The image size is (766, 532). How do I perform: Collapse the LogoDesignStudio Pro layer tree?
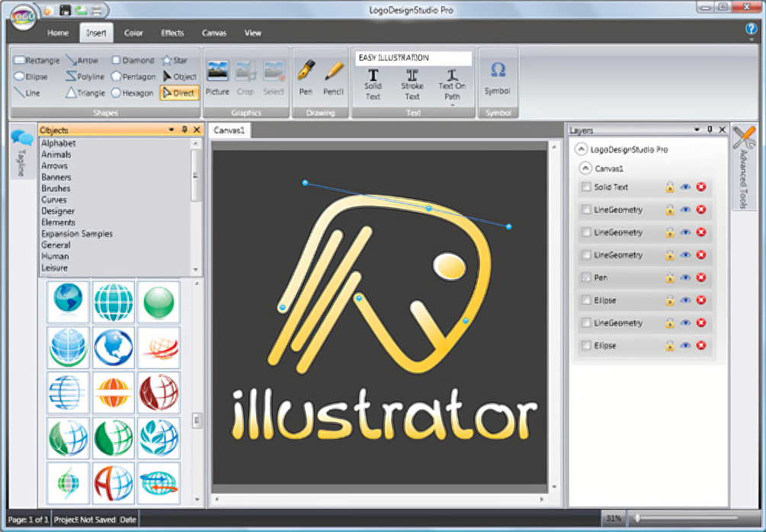(580, 149)
